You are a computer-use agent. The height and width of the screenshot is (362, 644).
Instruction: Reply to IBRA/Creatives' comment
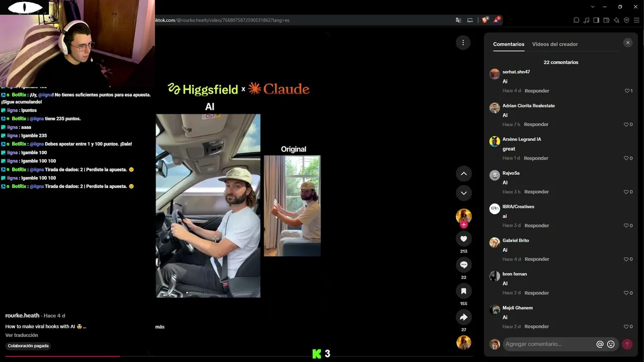[537, 226]
